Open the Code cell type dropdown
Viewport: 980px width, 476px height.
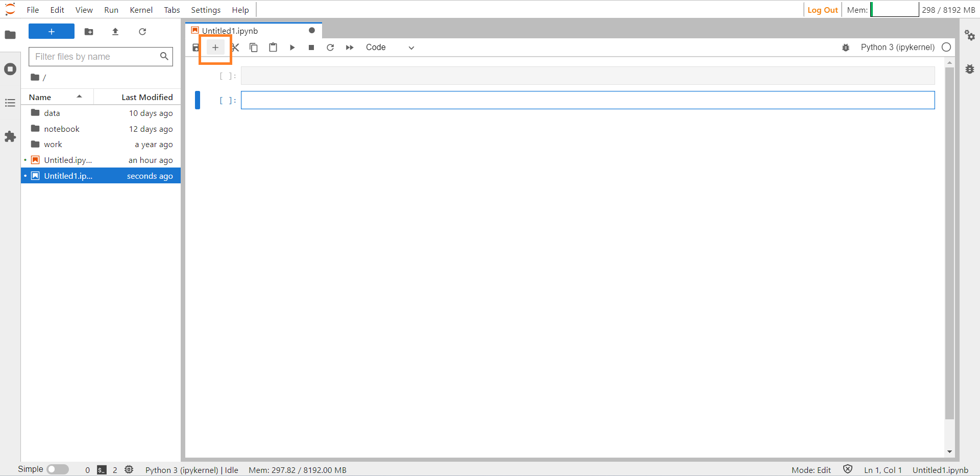389,47
